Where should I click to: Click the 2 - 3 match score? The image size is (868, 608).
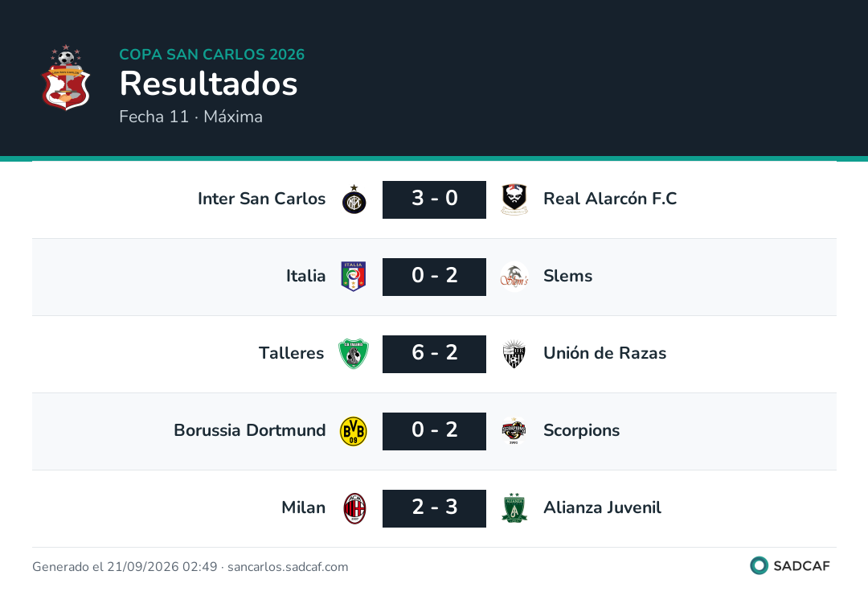tap(435, 508)
